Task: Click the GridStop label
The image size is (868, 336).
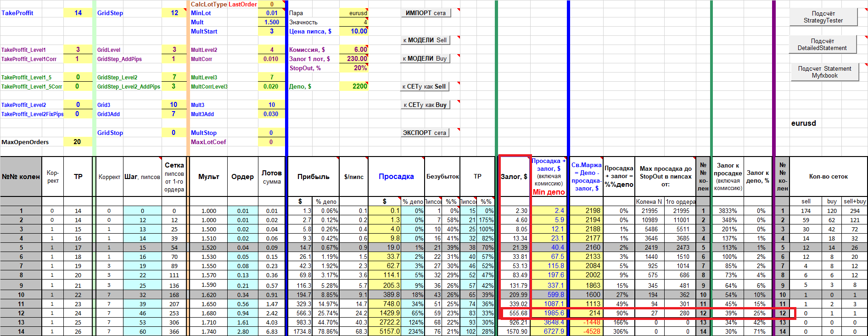Action: click(x=110, y=133)
